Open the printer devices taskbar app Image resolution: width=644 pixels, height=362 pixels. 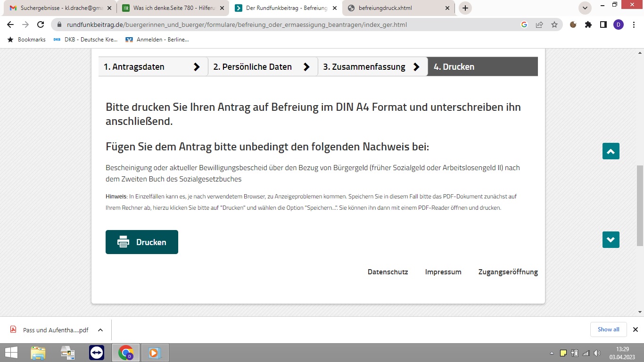click(x=67, y=353)
